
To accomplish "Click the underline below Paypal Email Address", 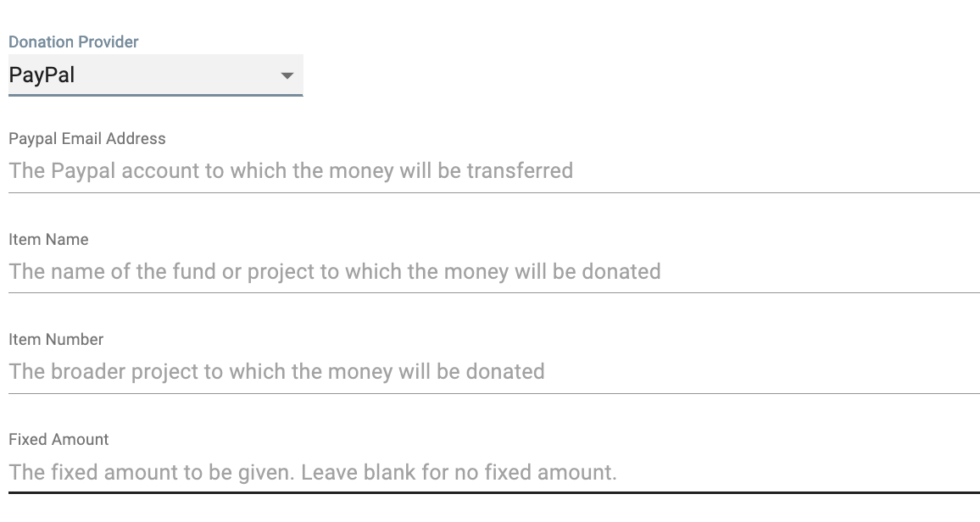I will tap(493, 192).
